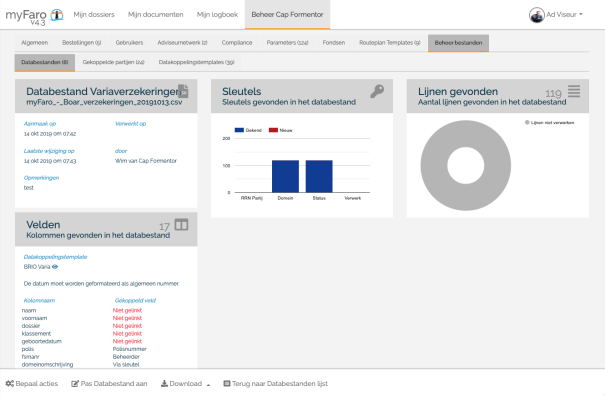Click the download arrow icon in footer
Screen dimensions: 605x396
(164, 383)
